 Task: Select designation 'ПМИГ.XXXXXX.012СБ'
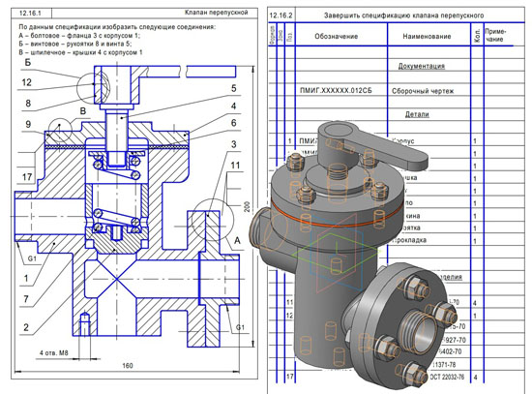[x=336, y=91]
